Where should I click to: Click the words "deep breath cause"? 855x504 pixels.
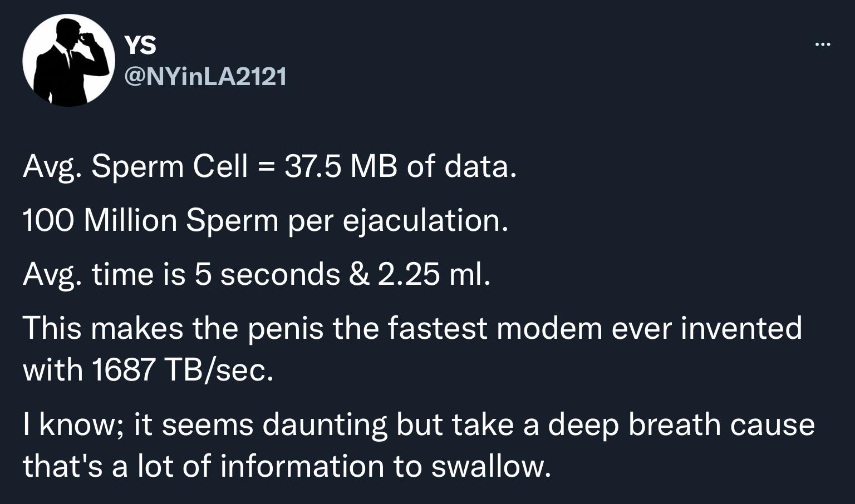[x=681, y=424]
